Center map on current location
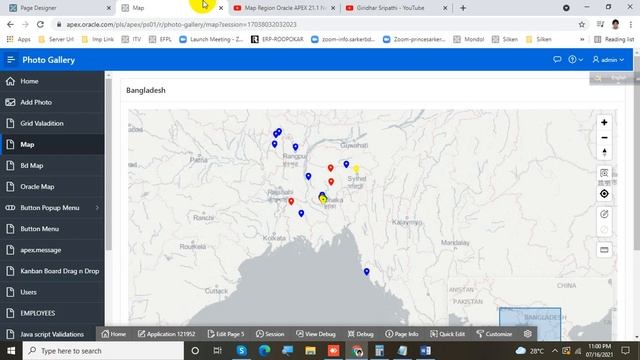 coord(604,194)
